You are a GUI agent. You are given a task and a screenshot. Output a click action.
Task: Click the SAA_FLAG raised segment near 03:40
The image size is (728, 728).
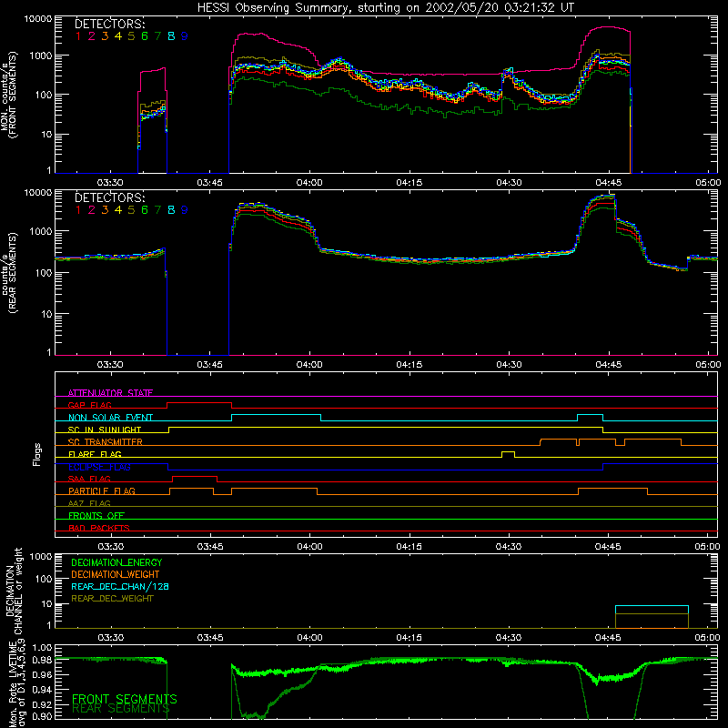pyautogui.click(x=195, y=477)
